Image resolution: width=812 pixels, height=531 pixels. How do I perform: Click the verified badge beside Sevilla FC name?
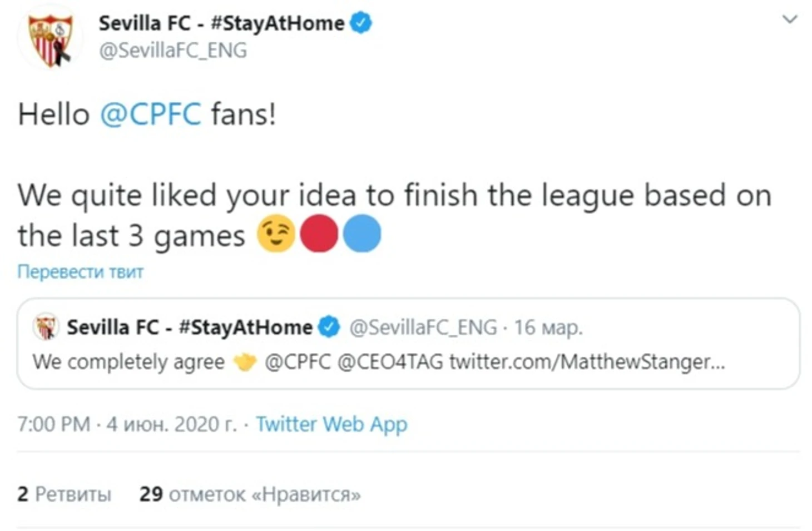(x=361, y=23)
